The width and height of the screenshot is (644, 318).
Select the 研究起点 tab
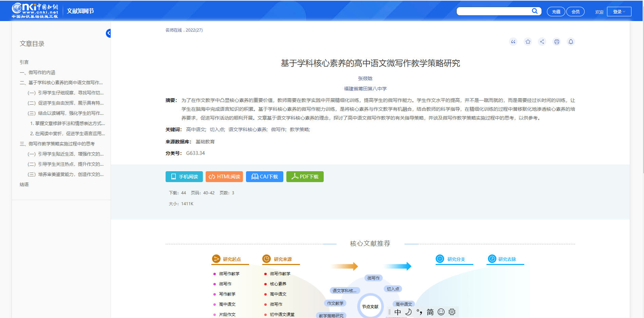232,259
